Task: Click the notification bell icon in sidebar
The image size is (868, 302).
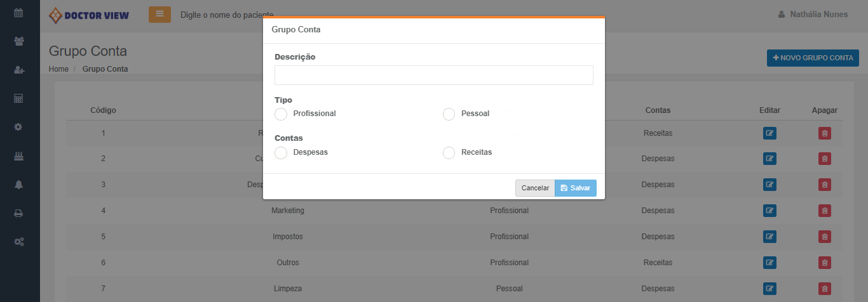Action: coord(19,184)
